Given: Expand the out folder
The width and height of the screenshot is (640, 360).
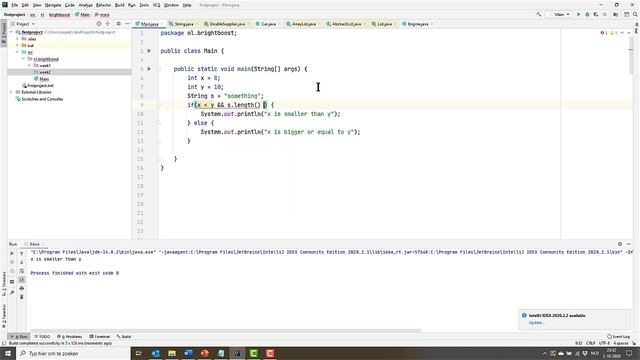Looking at the screenshot, I should pos(18,45).
